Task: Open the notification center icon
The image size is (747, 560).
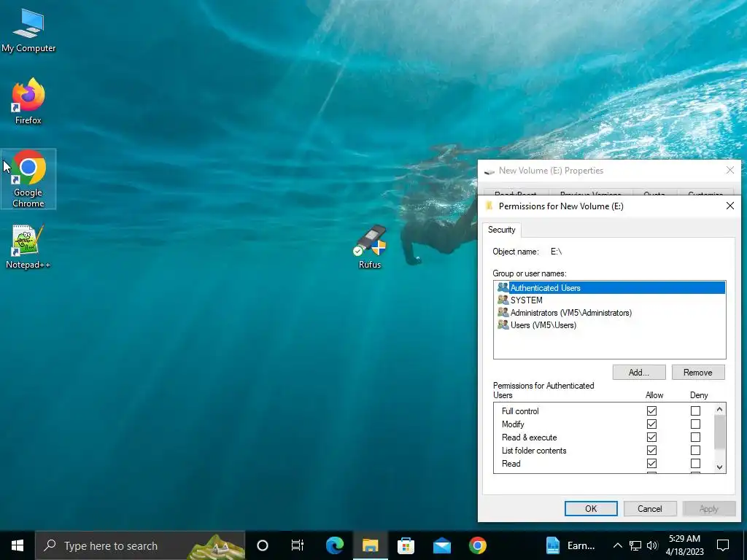Action: [x=723, y=545]
